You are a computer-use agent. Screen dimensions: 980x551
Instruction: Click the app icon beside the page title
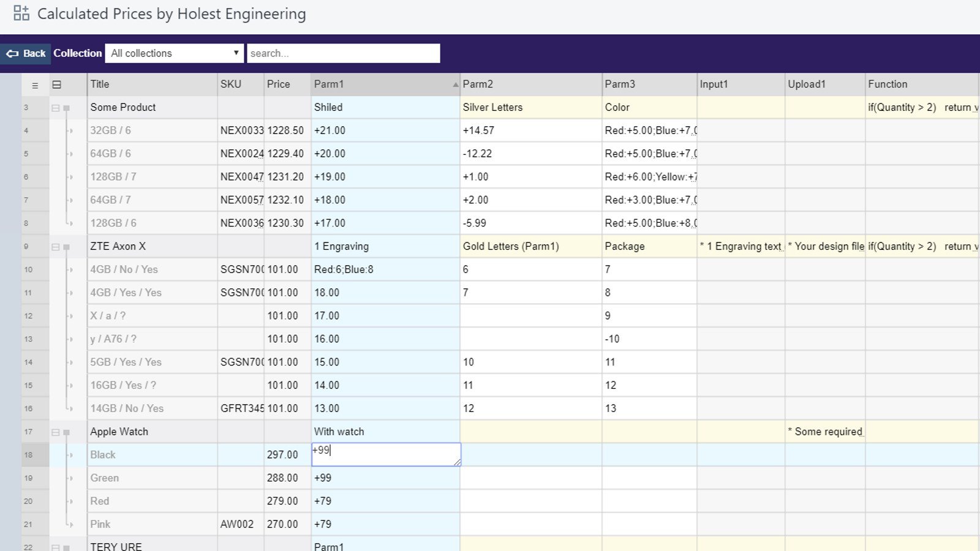tap(20, 13)
